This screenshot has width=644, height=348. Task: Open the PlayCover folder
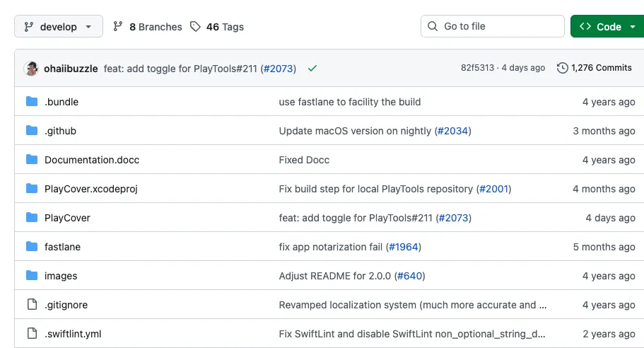coord(67,218)
